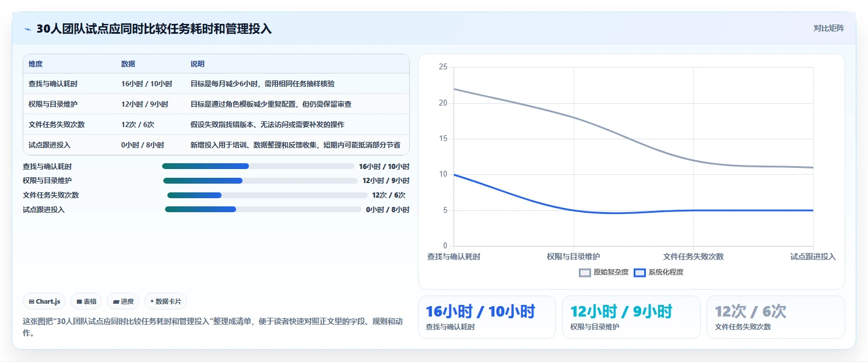Image resolution: width=868 pixels, height=362 pixels.
Task: Click x-axis label 权限与目录维护
Action: point(574,256)
